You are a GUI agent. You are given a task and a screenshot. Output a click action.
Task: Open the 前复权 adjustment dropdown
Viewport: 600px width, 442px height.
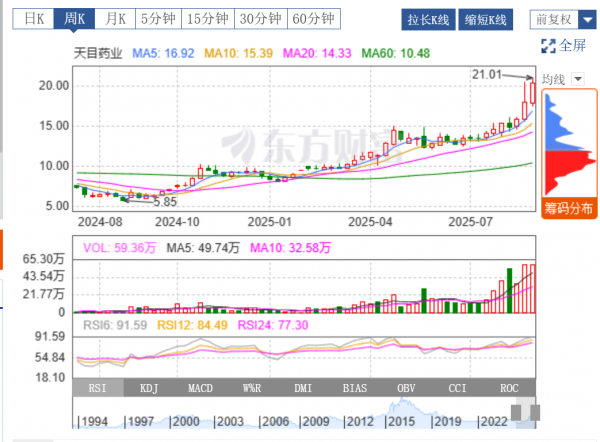tap(558, 19)
